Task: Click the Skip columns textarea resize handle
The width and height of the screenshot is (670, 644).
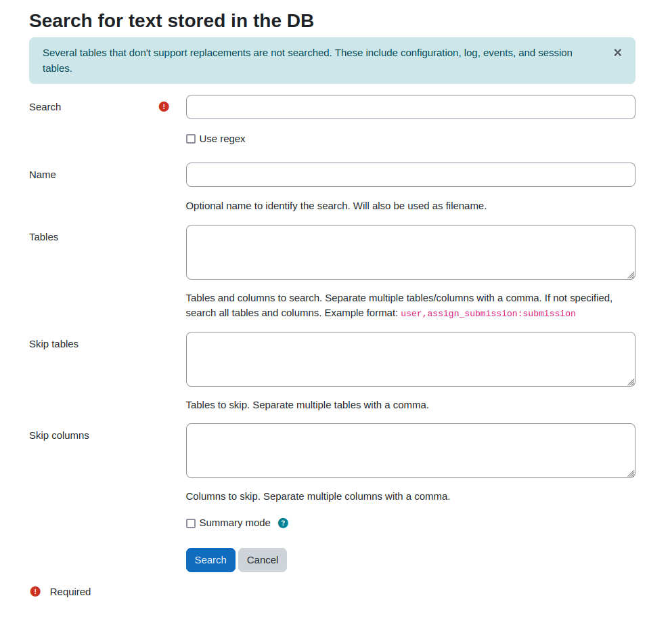Action: coord(631,473)
